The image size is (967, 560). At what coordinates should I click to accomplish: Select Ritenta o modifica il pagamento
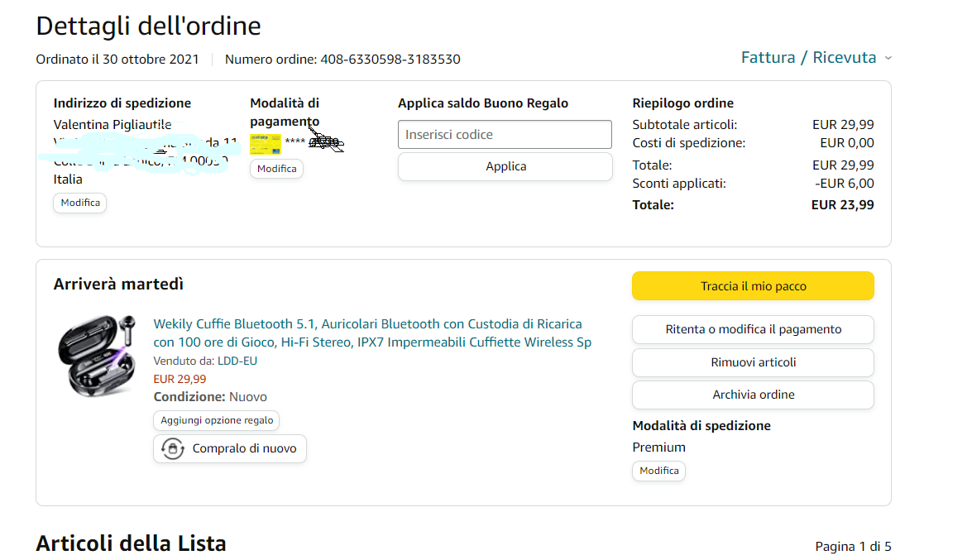click(753, 329)
